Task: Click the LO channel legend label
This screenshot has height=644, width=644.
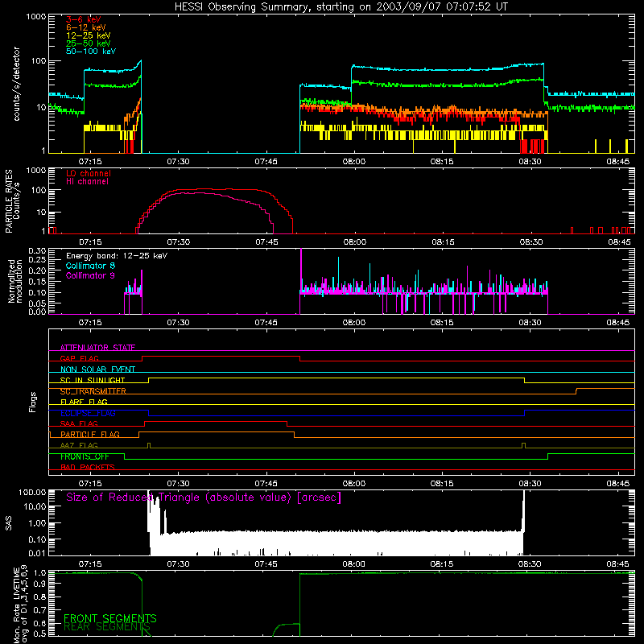Action: 89,173
